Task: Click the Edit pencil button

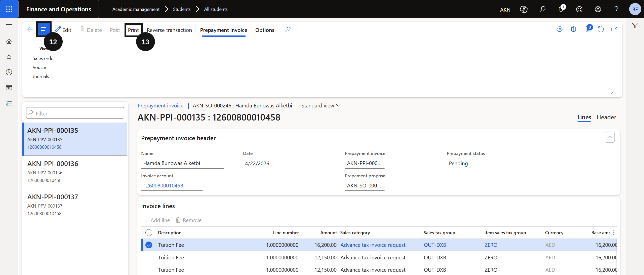Action: (x=63, y=30)
